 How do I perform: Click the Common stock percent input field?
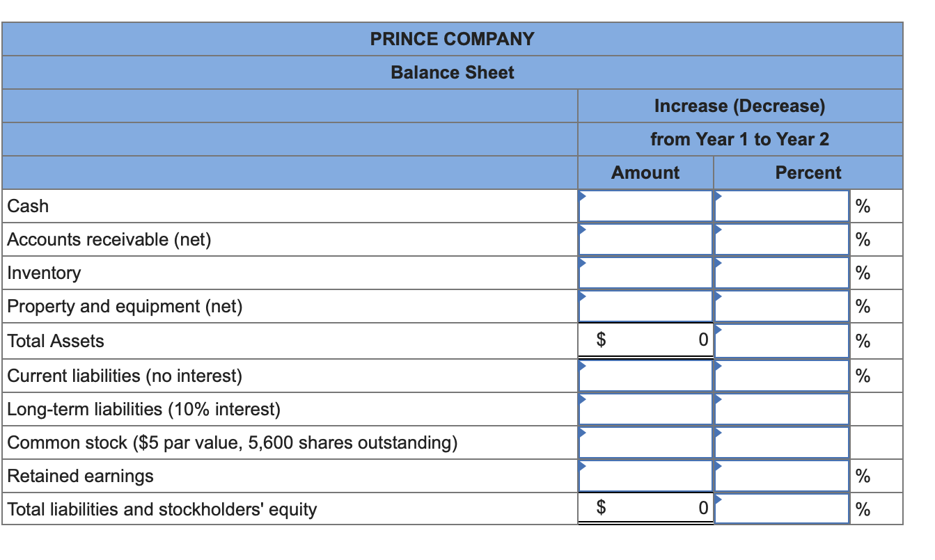pos(781,442)
